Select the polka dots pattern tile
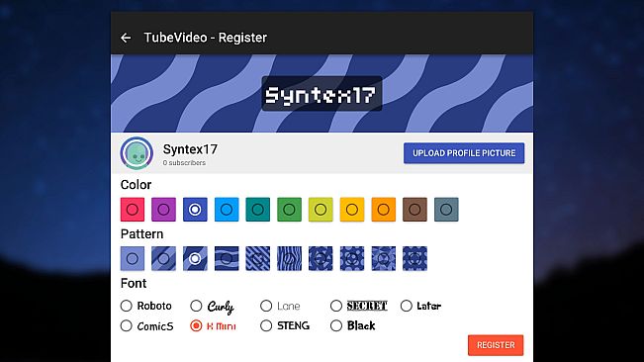The height and width of the screenshot is (362, 644). (x=352, y=258)
